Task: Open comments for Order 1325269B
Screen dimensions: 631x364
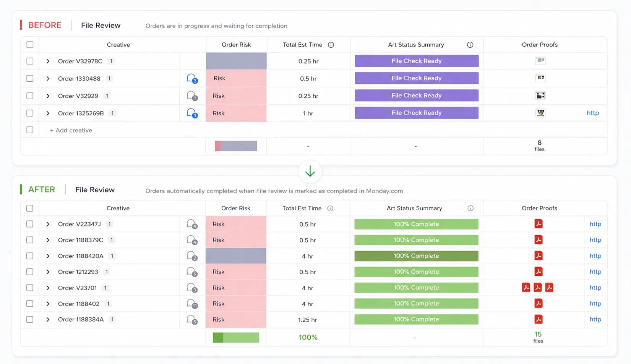Action: [x=192, y=113]
